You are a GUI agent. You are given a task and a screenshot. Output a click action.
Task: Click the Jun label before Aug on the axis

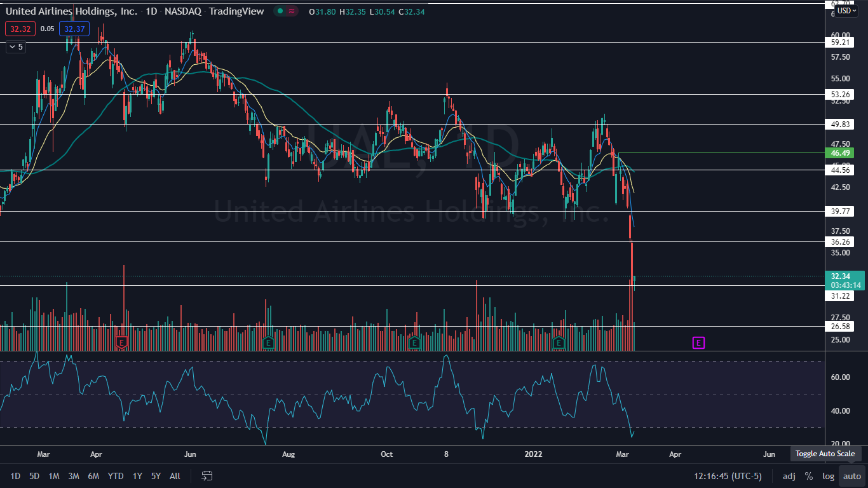pos(190,454)
